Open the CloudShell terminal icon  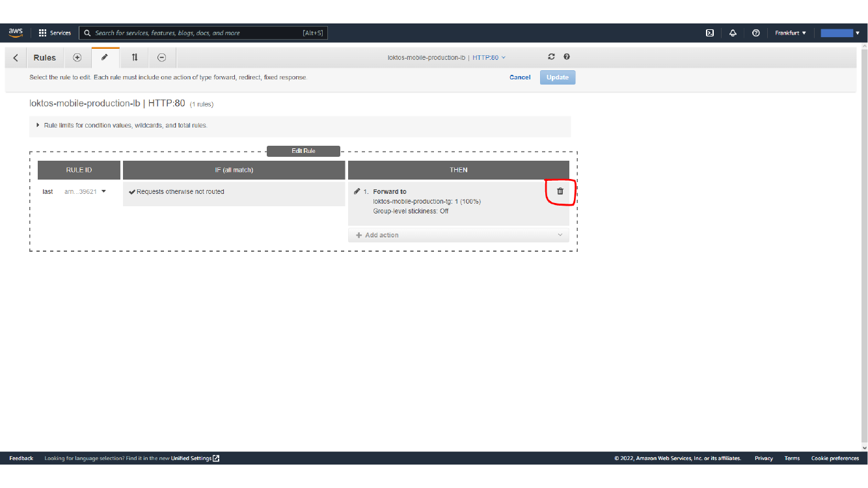(710, 33)
